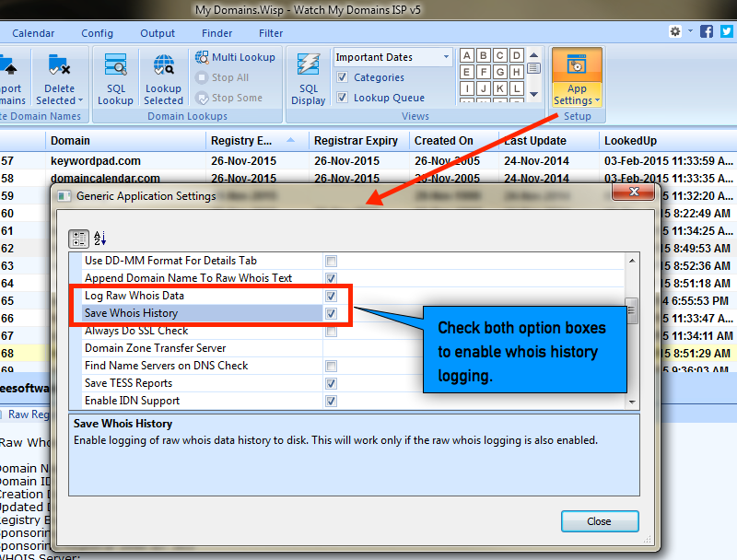Screen dimensions: 737x560
Task: Sort by the Domain column header
Action: coord(125,141)
